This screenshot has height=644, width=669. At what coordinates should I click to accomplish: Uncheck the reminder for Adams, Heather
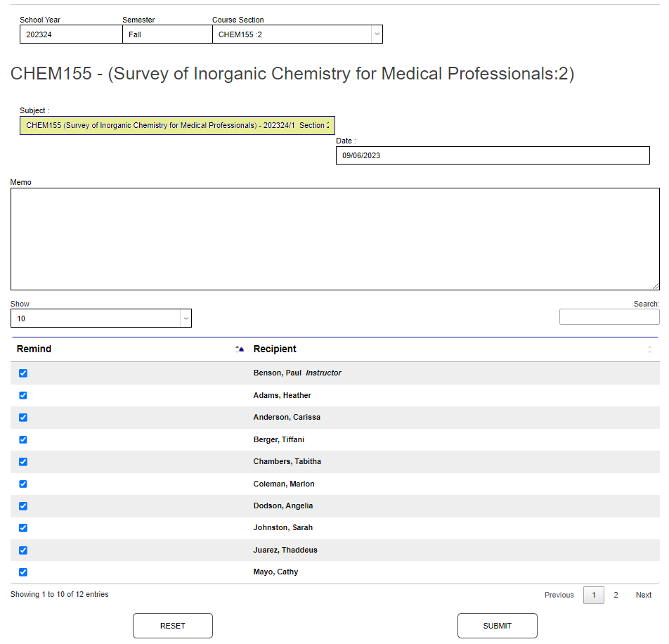click(23, 395)
